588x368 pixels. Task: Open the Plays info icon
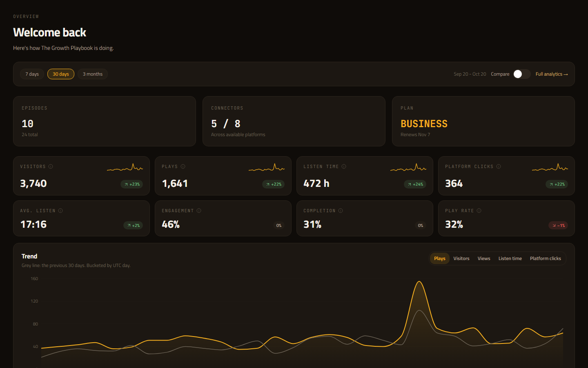pyautogui.click(x=183, y=166)
